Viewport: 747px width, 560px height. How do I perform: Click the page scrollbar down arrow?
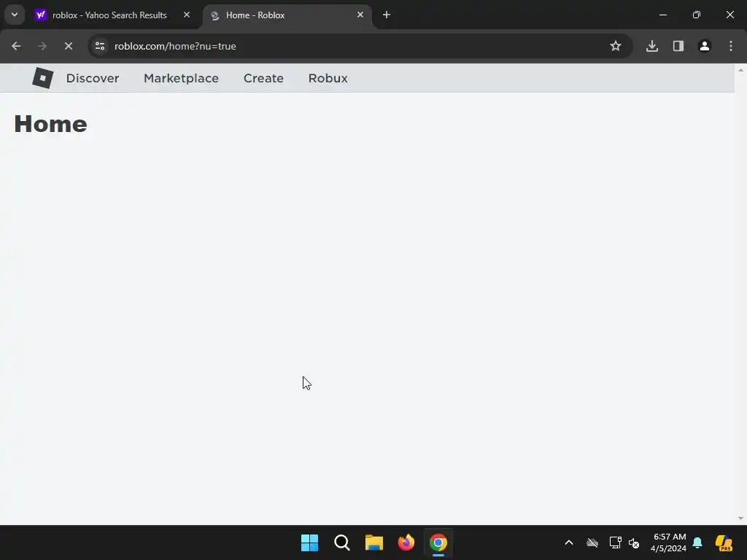740,518
